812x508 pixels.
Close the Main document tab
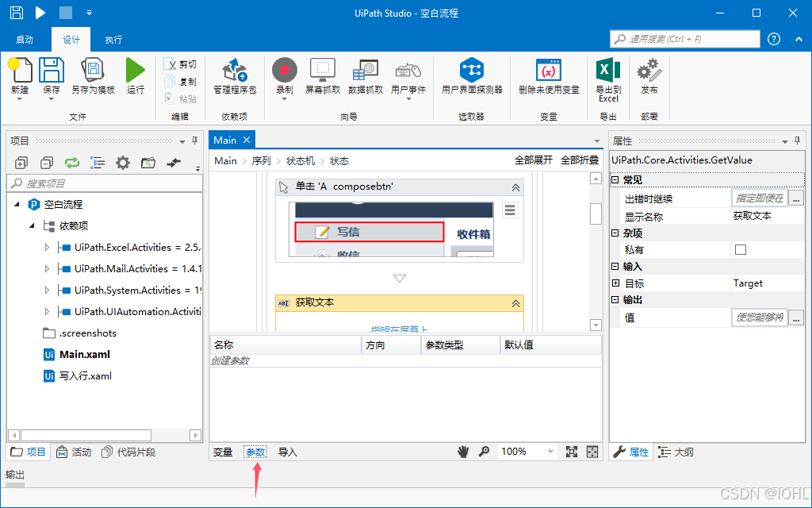tap(247, 140)
